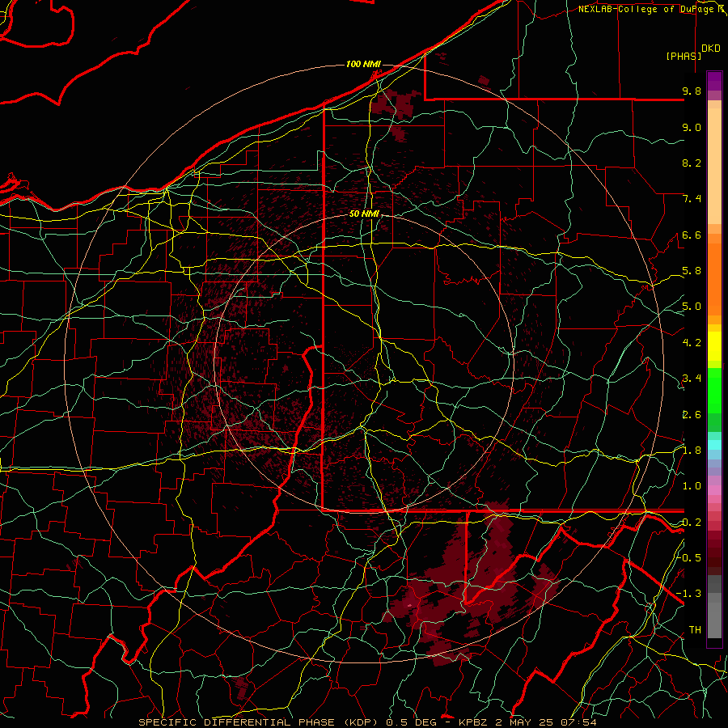
Task: Click the '[PHAS]' legend header label
Action: pos(684,56)
